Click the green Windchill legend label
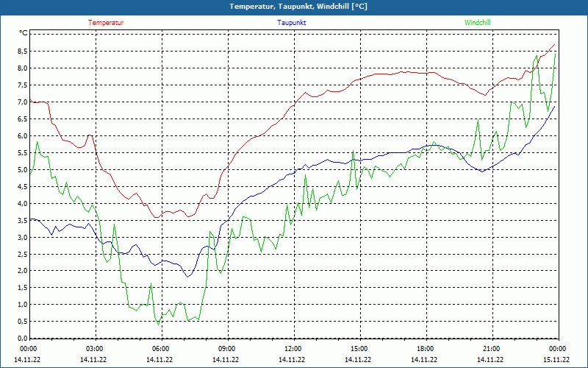 477,23
